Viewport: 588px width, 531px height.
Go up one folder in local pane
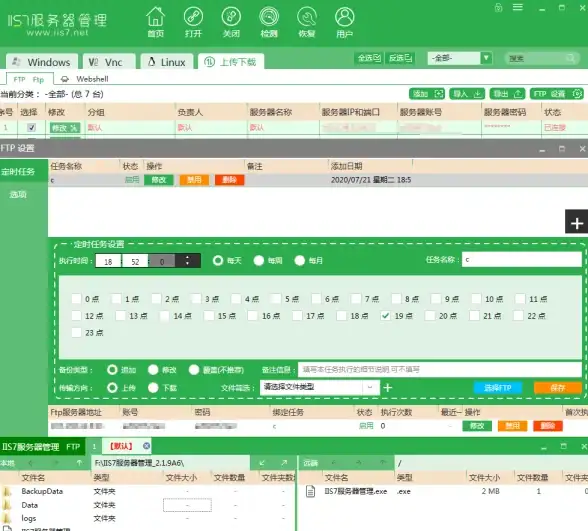click(80, 463)
